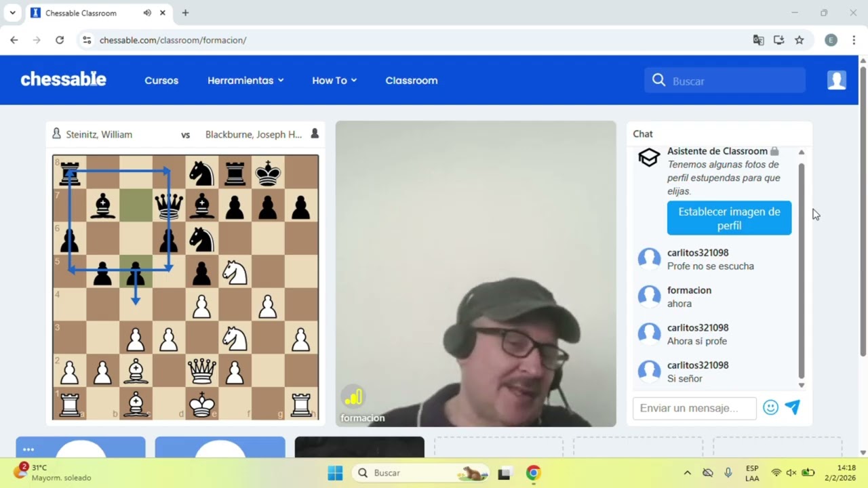Open the tab search dropdown
Screen dimensions: 868x488
coord(12,13)
